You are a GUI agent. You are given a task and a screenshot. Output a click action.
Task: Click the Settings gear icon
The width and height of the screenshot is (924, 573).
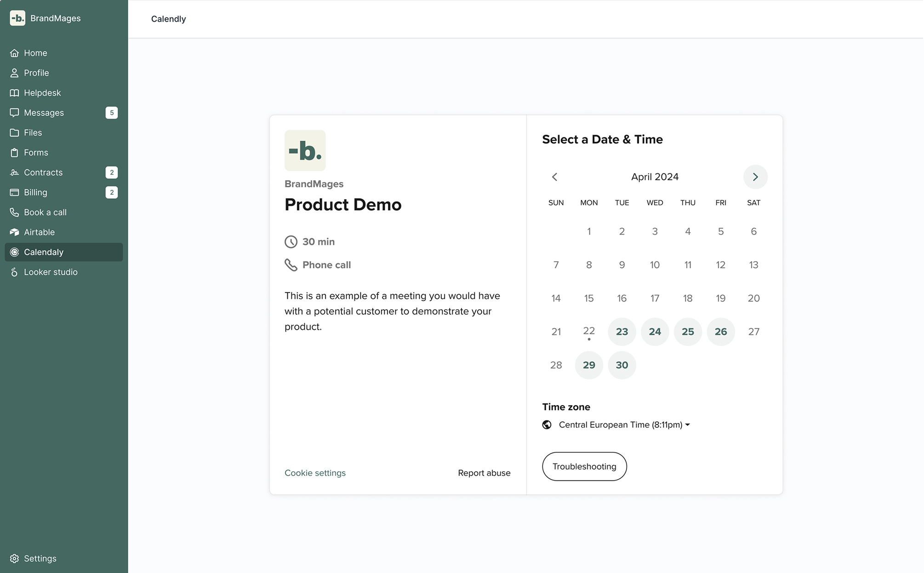(x=14, y=558)
